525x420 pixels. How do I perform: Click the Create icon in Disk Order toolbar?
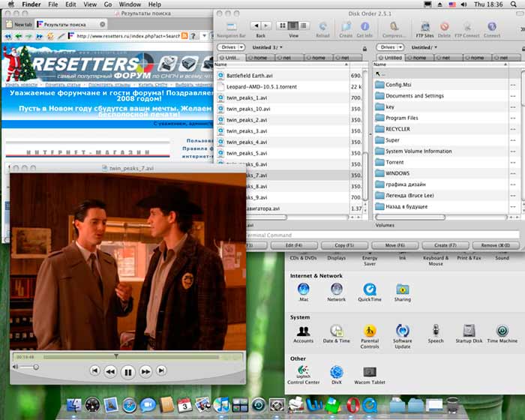[x=346, y=26]
